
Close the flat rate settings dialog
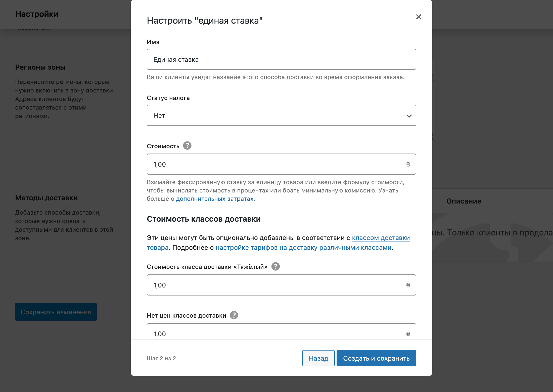pyautogui.click(x=419, y=17)
